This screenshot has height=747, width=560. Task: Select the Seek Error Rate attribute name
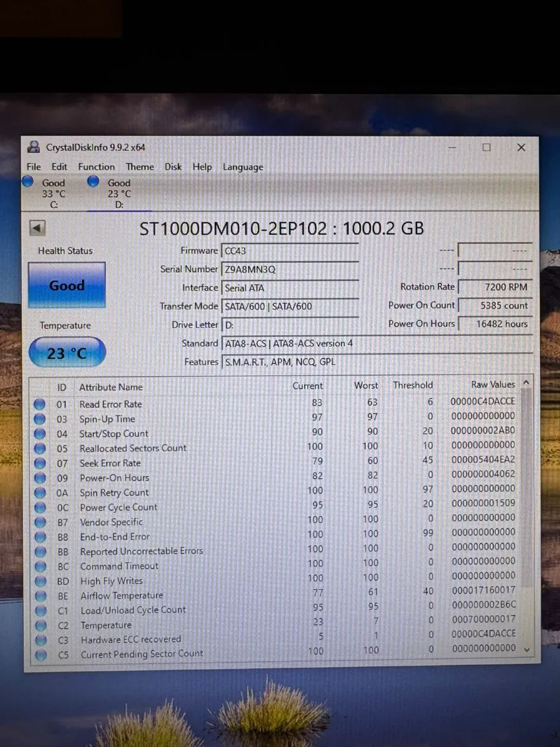(x=110, y=463)
